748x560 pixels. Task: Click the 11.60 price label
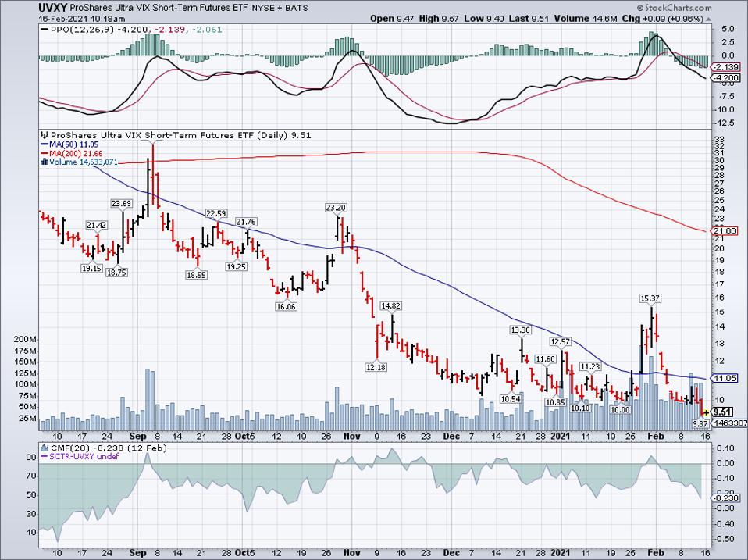tap(545, 359)
